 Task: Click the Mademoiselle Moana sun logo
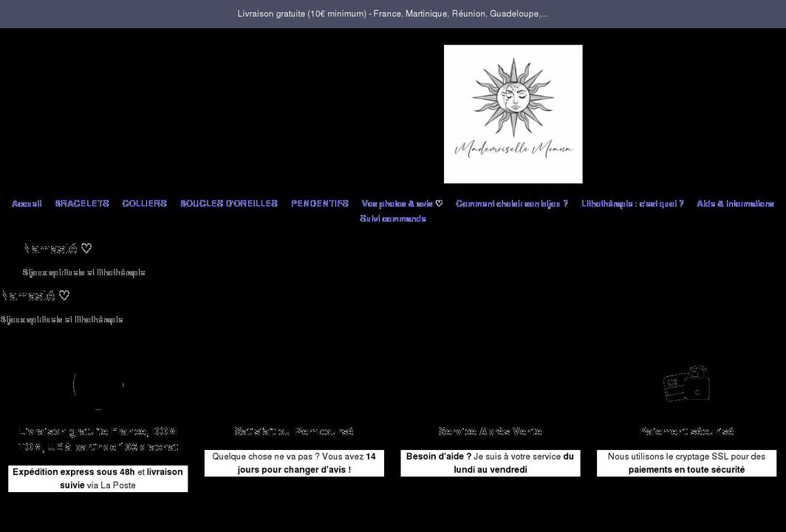pyautogui.click(x=513, y=115)
